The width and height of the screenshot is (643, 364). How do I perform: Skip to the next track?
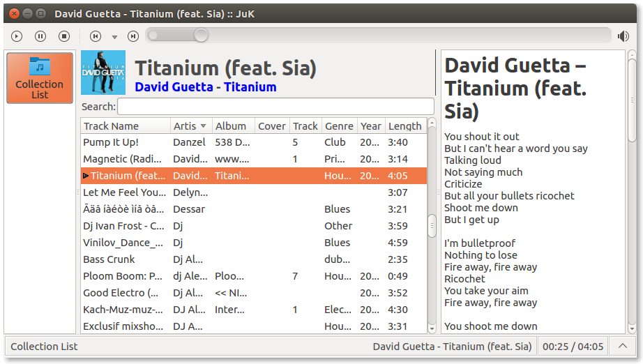click(133, 36)
